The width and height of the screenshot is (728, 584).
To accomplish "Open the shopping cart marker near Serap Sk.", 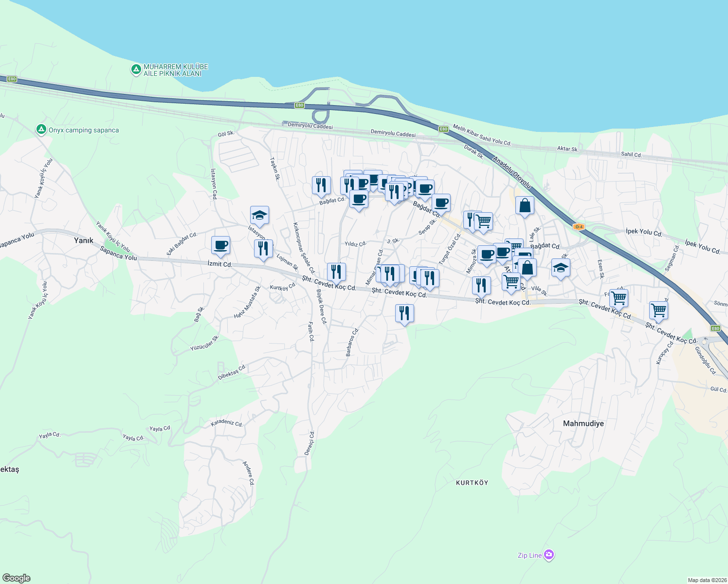I will [483, 221].
